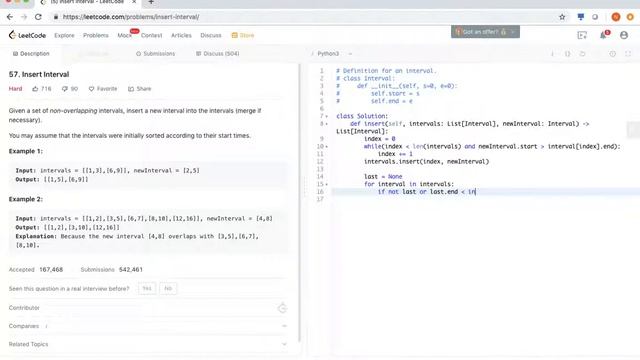Add problem to Favorite
640x360 pixels.
click(x=103, y=89)
